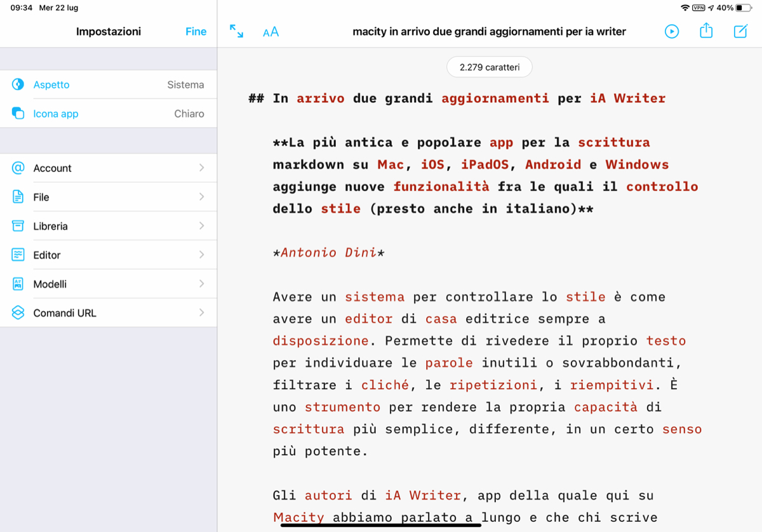Tap the Comandi URL layers icon

[18, 313]
